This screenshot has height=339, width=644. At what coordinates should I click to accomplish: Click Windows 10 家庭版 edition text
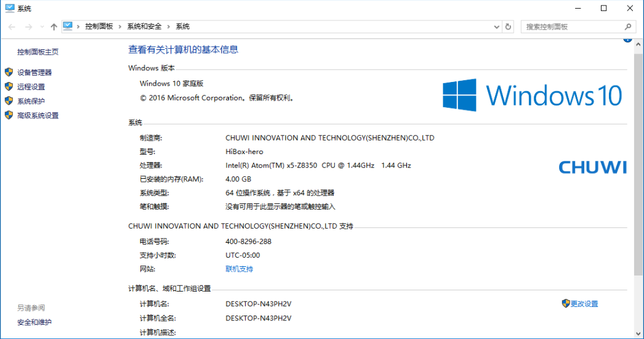click(172, 83)
